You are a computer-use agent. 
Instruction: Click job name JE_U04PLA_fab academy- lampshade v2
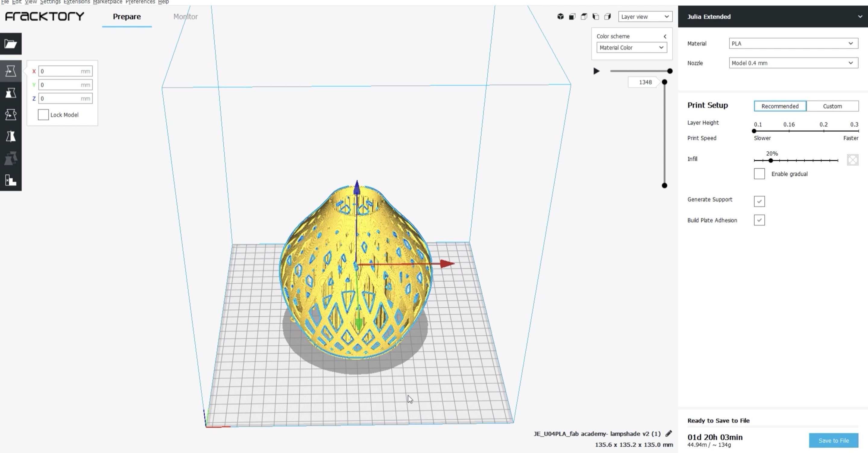pyautogui.click(x=597, y=434)
